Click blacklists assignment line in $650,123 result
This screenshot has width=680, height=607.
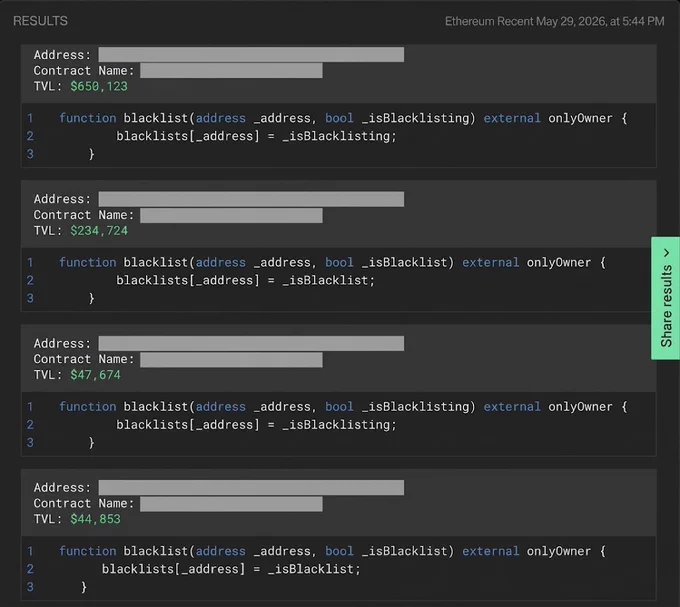pos(256,136)
